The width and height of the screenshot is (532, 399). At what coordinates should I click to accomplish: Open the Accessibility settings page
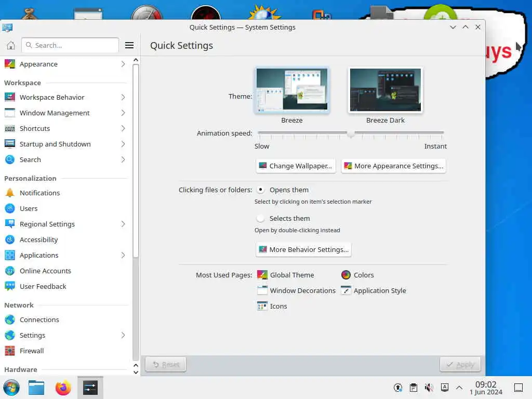[x=65, y=240]
